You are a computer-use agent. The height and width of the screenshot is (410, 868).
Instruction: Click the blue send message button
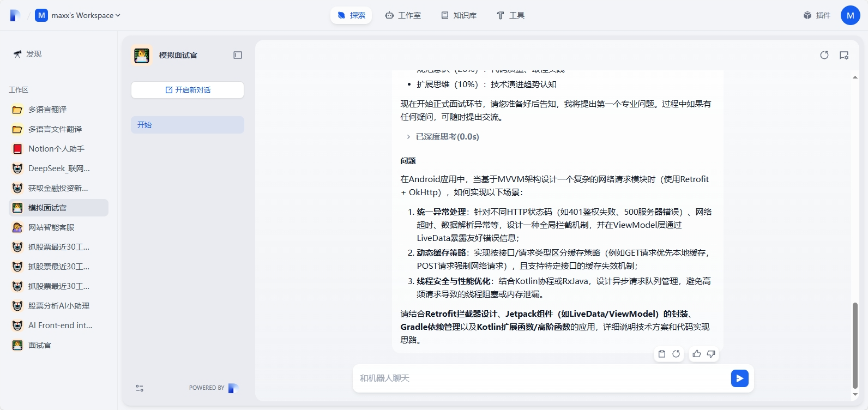pos(740,378)
